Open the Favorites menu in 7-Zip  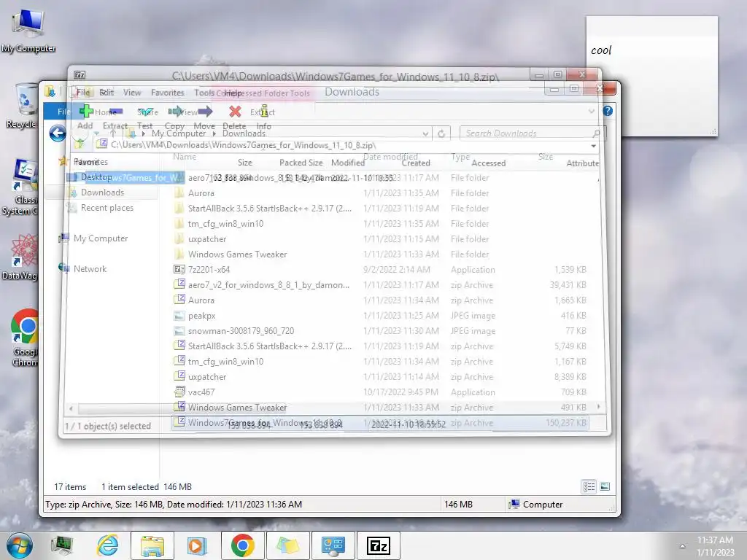tap(167, 93)
